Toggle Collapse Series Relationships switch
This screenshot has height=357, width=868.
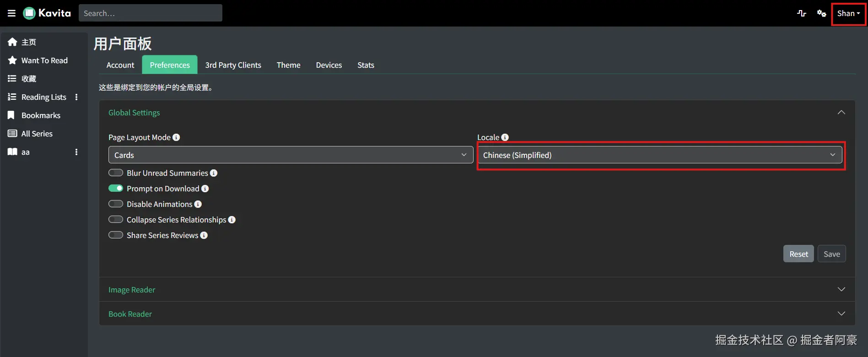(x=116, y=220)
